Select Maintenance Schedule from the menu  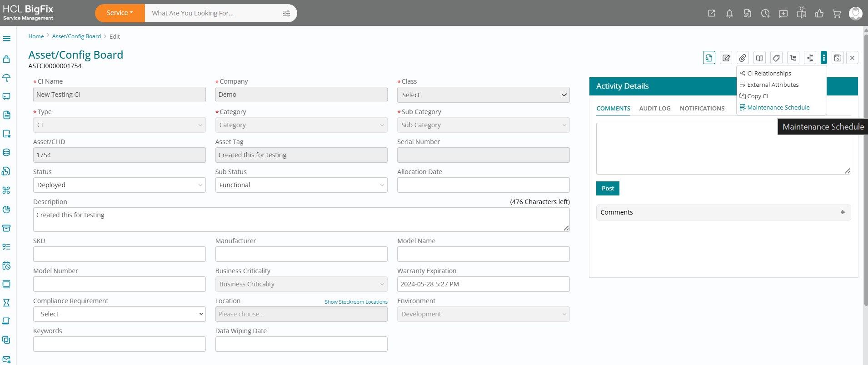point(778,108)
